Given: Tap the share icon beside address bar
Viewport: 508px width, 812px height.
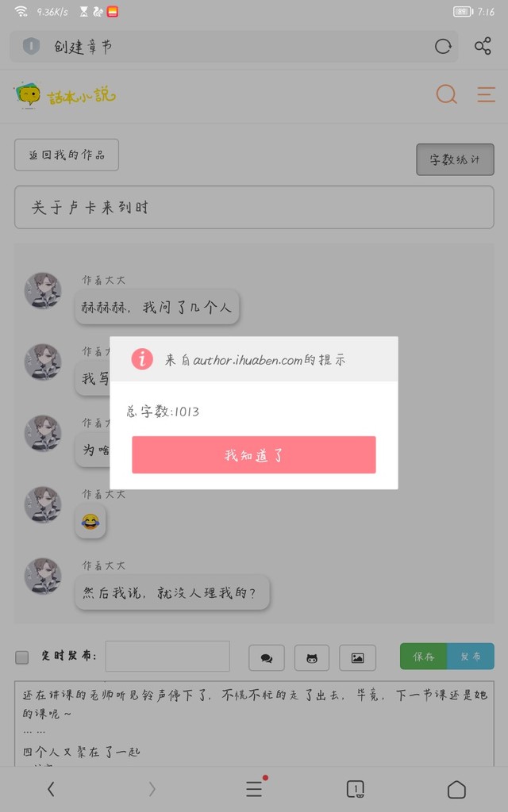Looking at the screenshot, I should 483,47.
